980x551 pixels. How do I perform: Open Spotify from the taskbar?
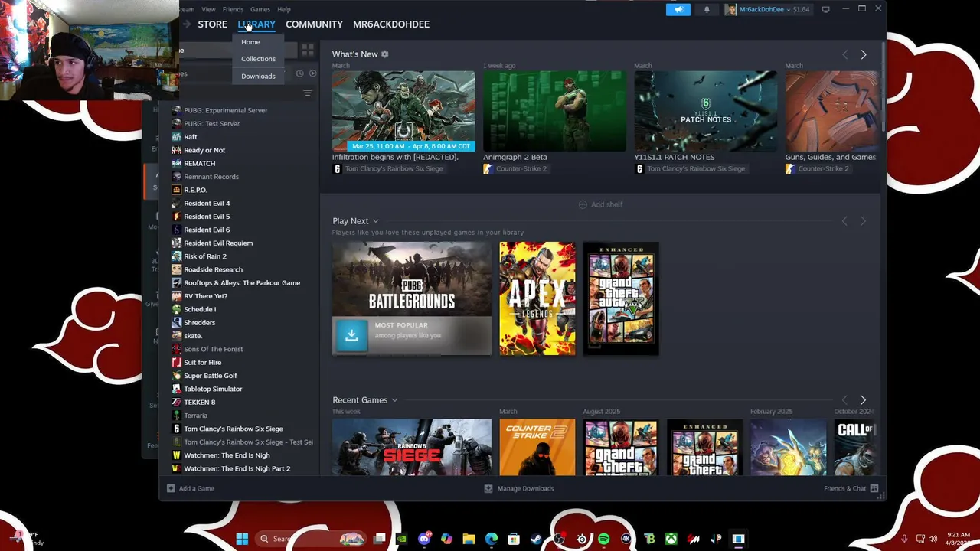click(x=603, y=539)
